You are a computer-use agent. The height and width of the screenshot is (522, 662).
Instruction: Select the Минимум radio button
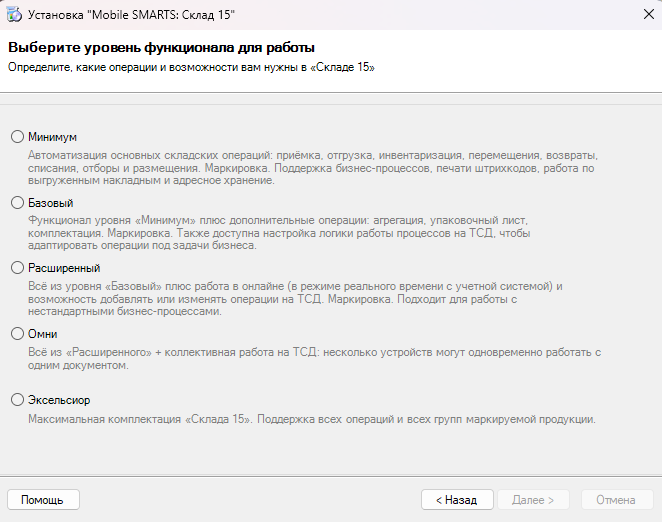click(17, 137)
